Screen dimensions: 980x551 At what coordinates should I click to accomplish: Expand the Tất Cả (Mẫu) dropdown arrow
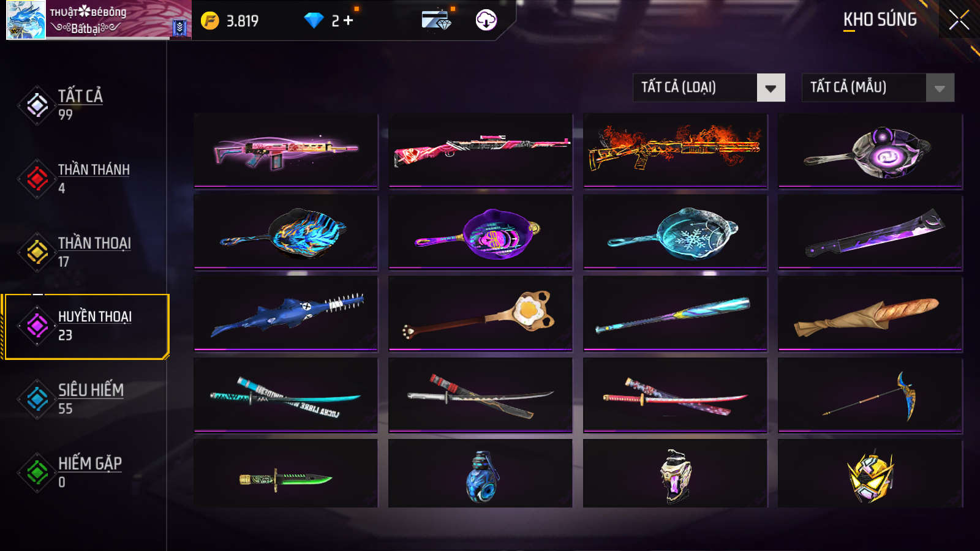[x=940, y=88]
